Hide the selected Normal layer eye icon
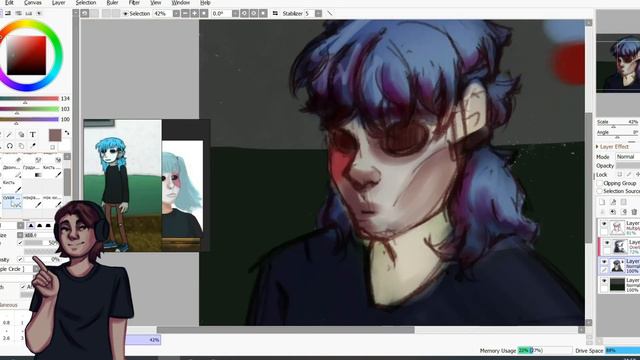640x360 pixels. (604, 262)
